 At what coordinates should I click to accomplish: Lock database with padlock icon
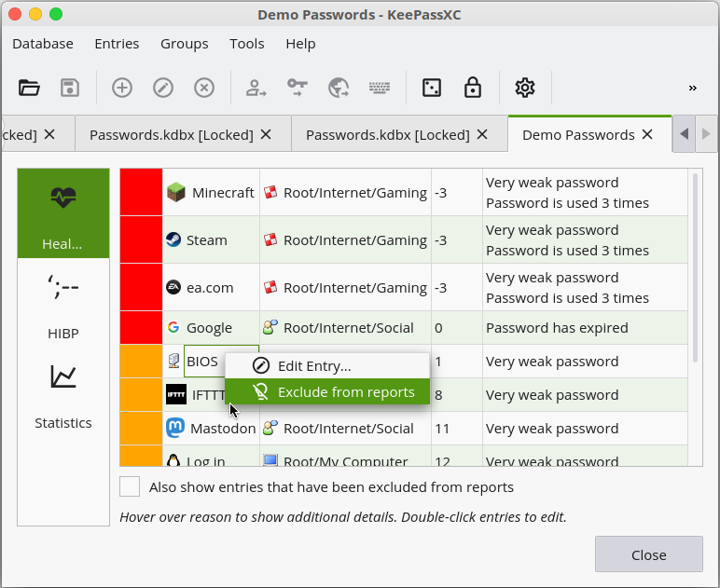coord(473,88)
